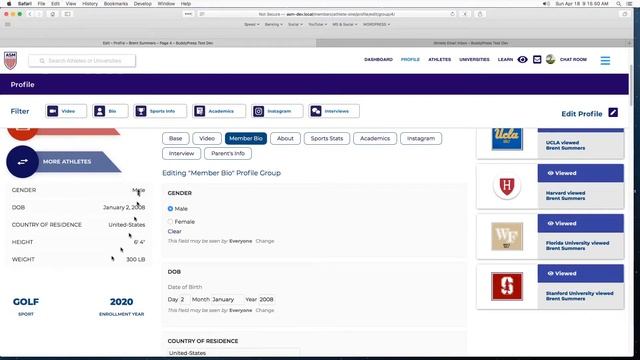This screenshot has height=360, width=640.
Task: Open the WORDPRESS bookmarks folder dropdown
Action: pyautogui.click(x=376, y=24)
